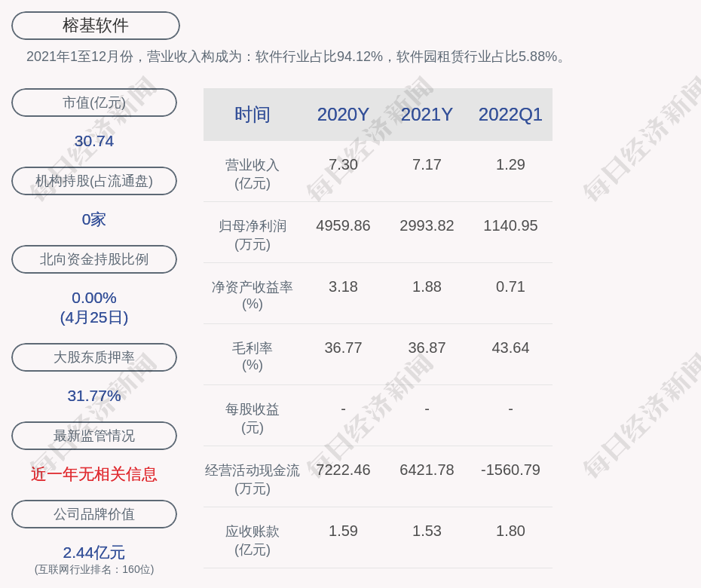Select net profit value 2993.82
The width and height of the screenshot is (701, 588).
427,225
